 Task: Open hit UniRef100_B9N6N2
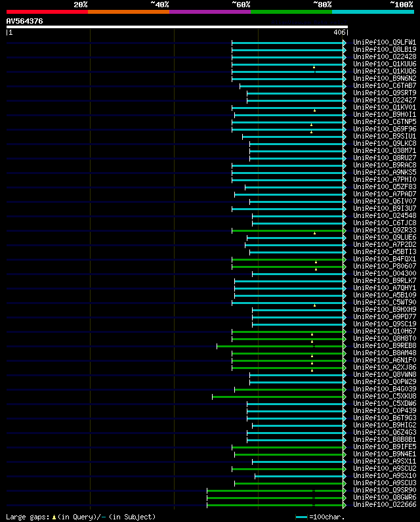coord(385,79)
